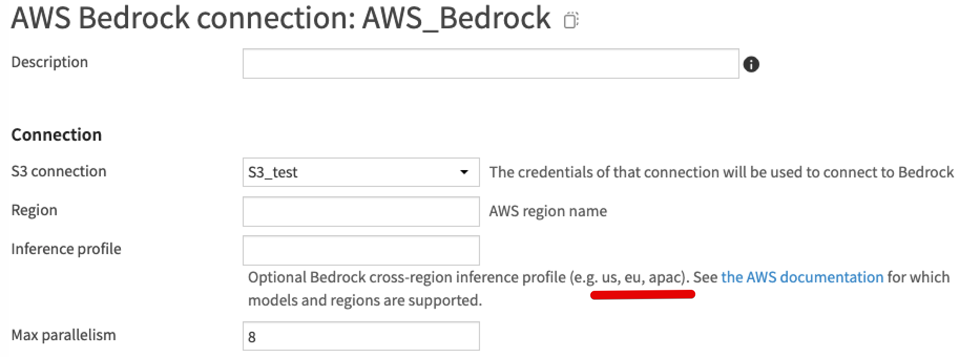Click the Description label text
The height and width of the screenshot is (357, 980).
[x=49, y=62]
